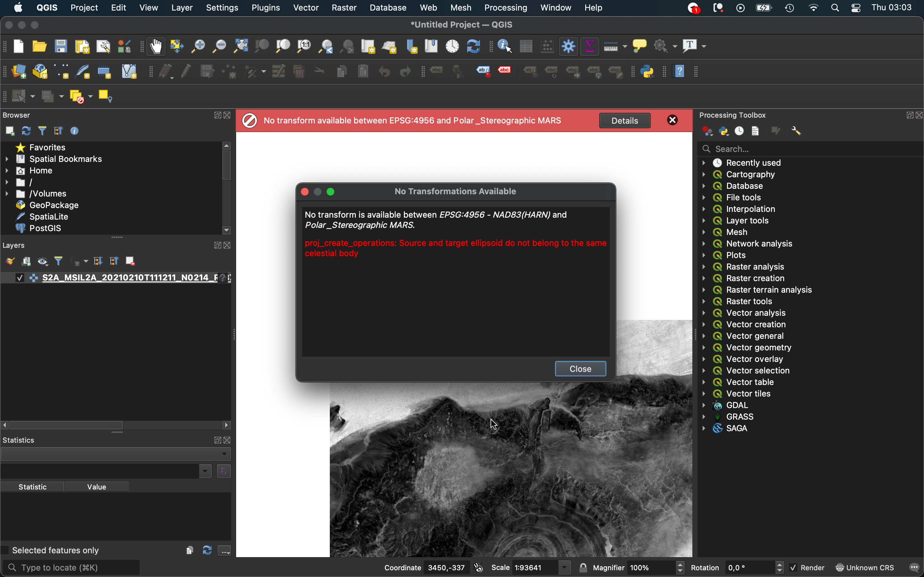Click the Close button in dialog
This screenshot has height=577, width=924.
pyautogui.click(x=580, y=369)
